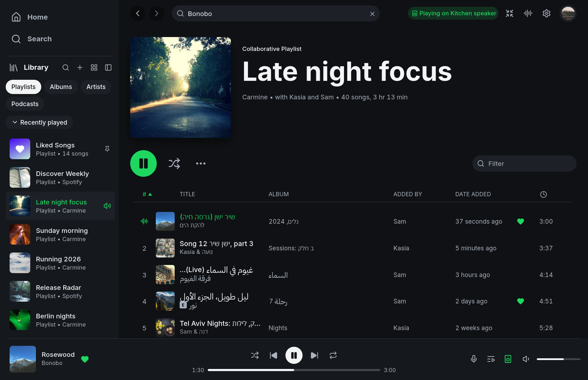Switch library to grid view
This screenshot has height=380, width=588.
tap(94, 68)
